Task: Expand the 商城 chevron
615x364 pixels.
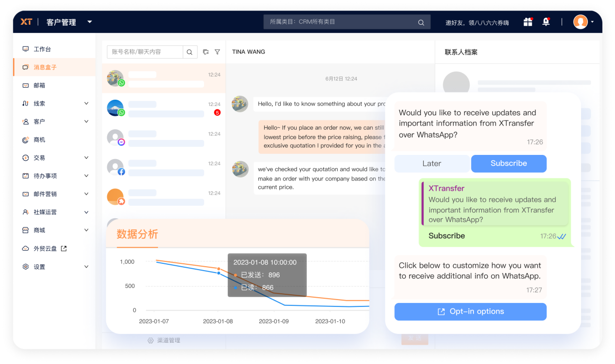Action: coord(86,230)
